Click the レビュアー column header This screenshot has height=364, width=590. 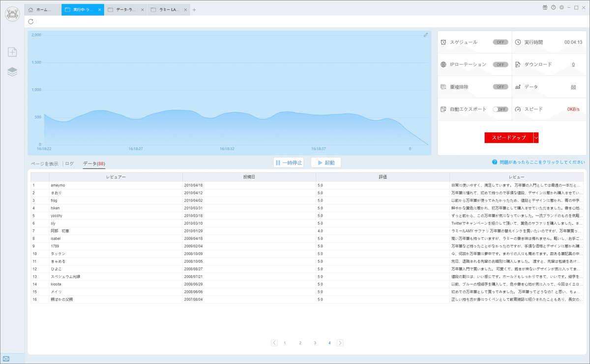116,176
